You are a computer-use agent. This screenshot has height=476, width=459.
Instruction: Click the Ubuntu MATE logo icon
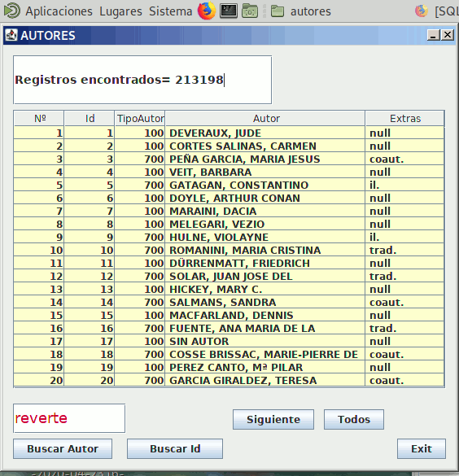coord(12,11)
